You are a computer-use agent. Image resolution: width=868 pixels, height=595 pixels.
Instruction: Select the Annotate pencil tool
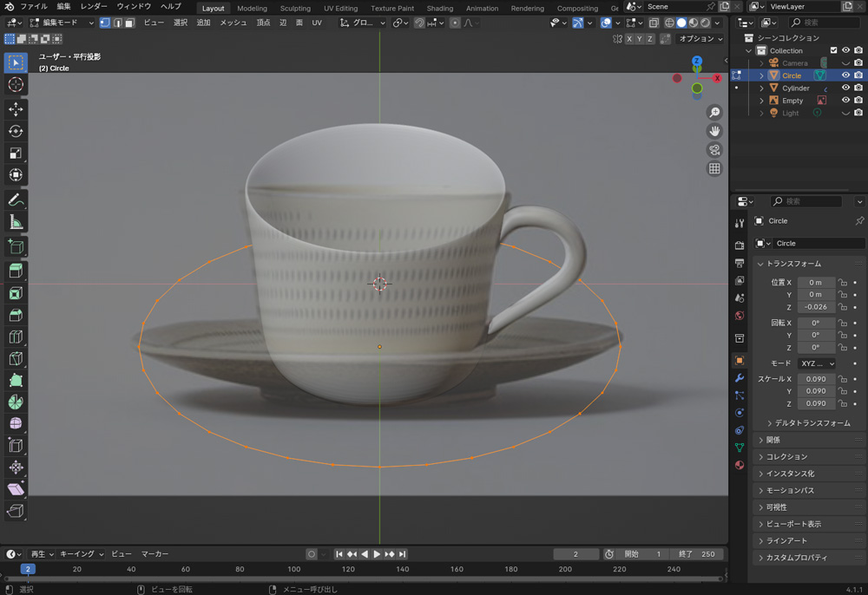point(16,200)
